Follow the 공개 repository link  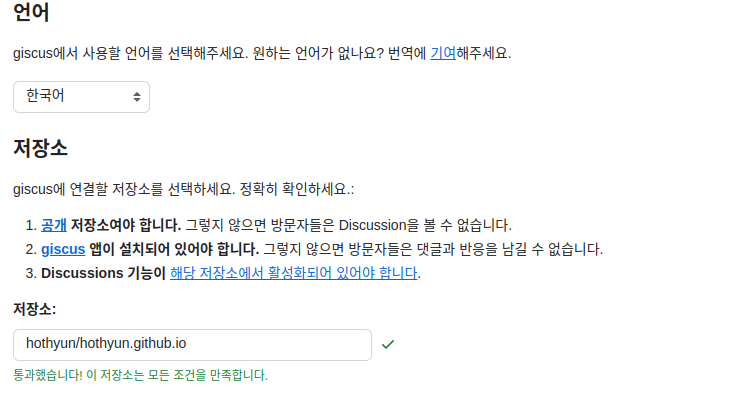coord(53,225)
